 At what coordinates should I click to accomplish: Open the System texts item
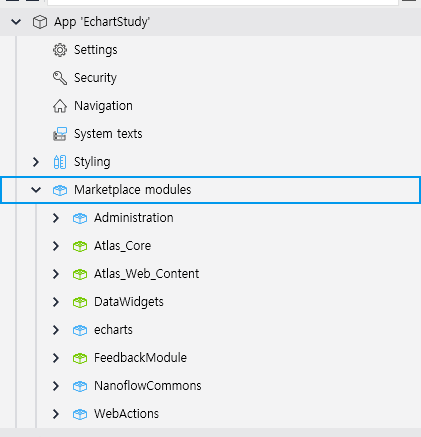pos(108,134)
